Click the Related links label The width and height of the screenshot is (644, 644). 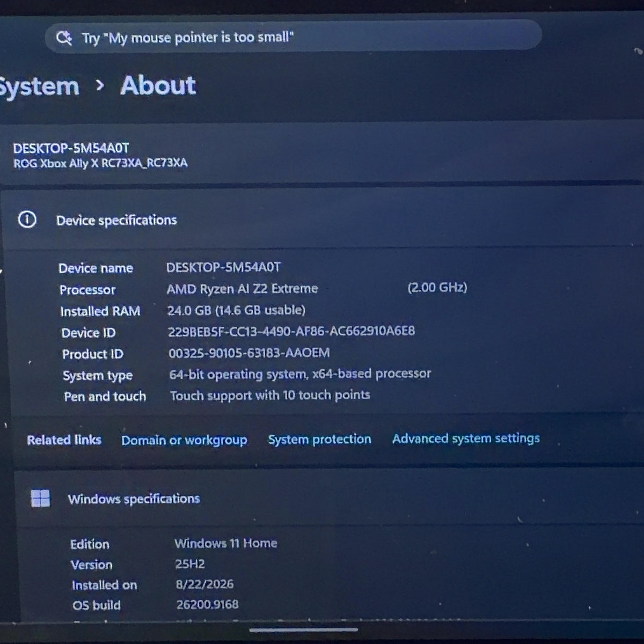click(64, 440)
